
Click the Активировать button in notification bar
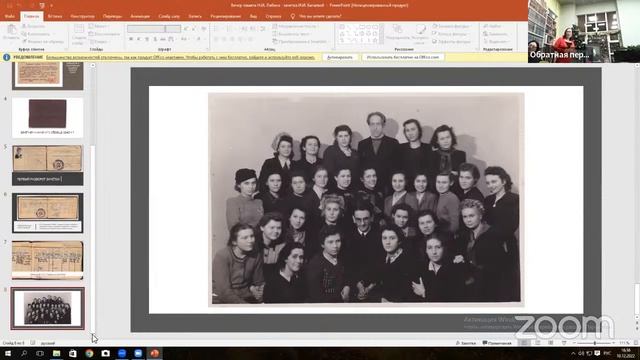(340, 58)
